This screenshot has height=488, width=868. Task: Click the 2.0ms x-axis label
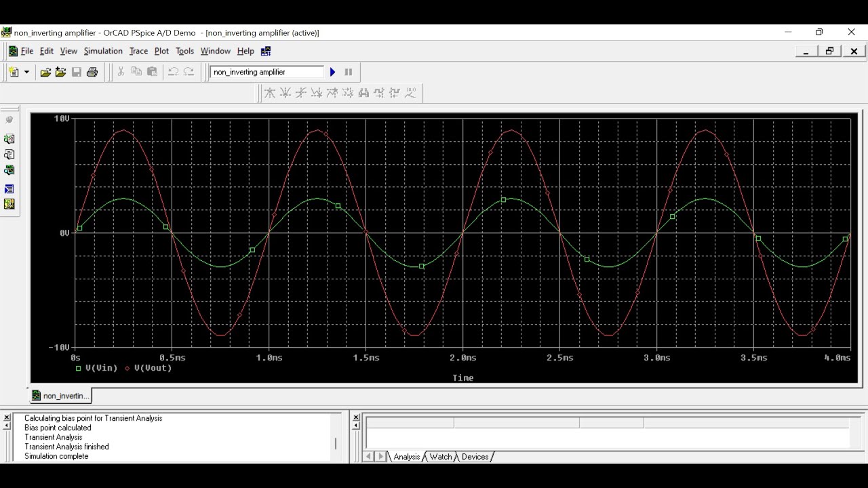(x=463, y=358)
